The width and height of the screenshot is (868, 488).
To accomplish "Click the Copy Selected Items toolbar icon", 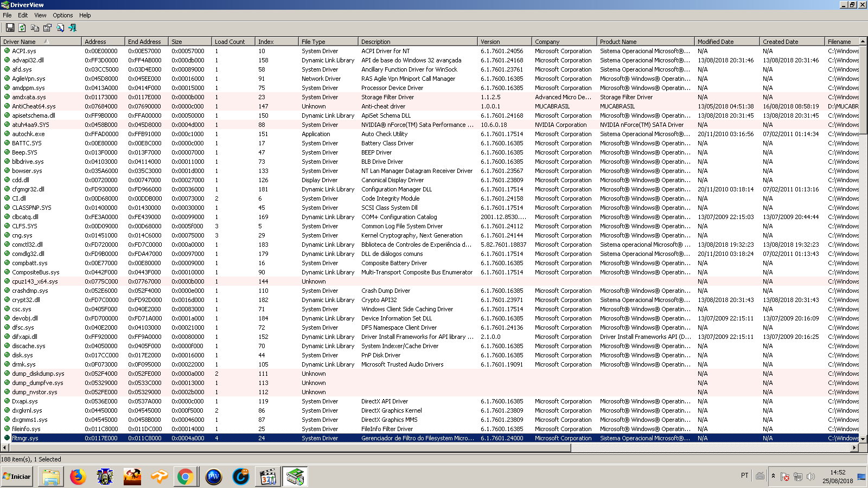I will pyautogui.click(x=35, y=28).
